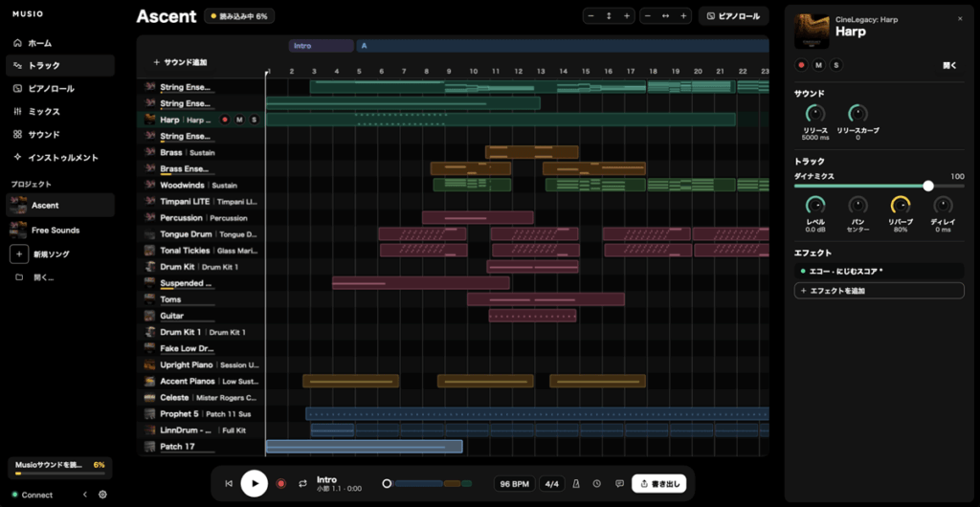Adjust the パン knob
The width and height of the screenshot is (980, 507).
(857, 205)
